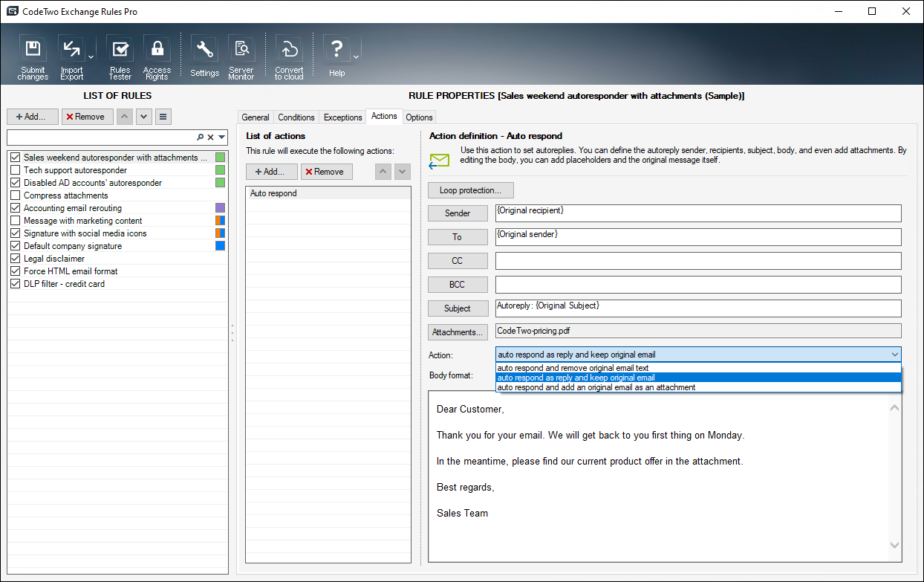Click the BCC input field
The image size is (924, 582).
[698, 285]
